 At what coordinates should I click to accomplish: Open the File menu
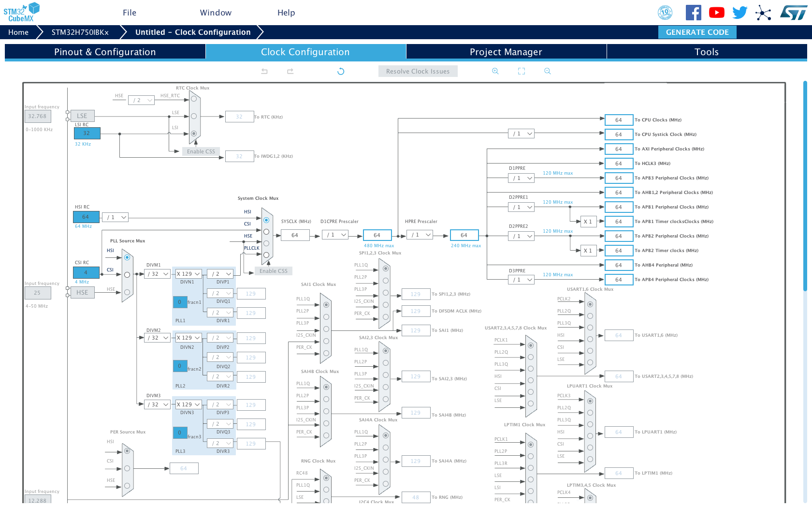click(130, 13)
